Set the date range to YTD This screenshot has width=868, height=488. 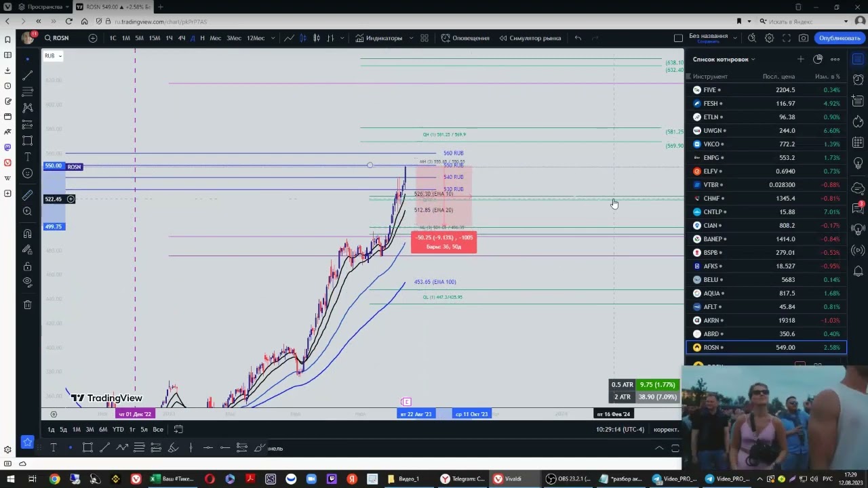(x=118, y=429)
